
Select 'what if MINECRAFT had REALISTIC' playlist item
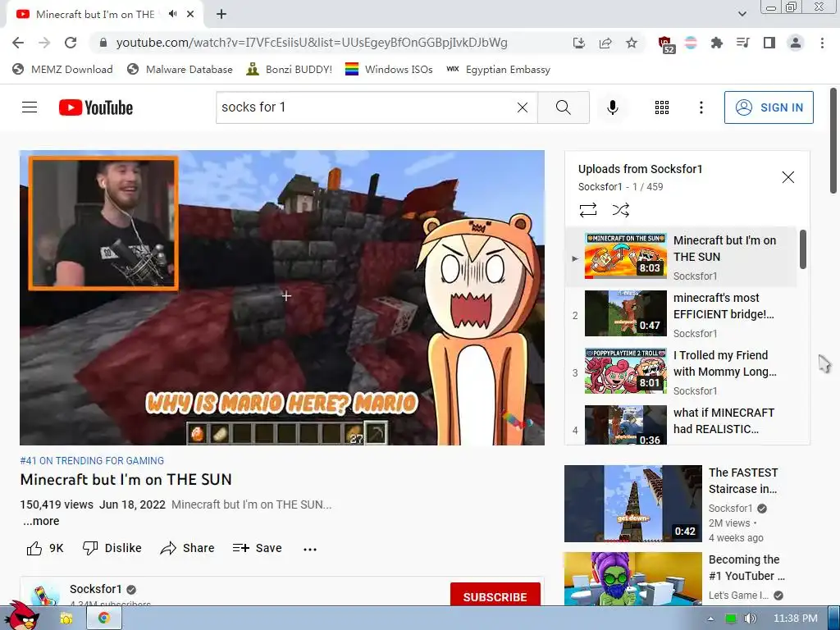click(x=680, y=424)
